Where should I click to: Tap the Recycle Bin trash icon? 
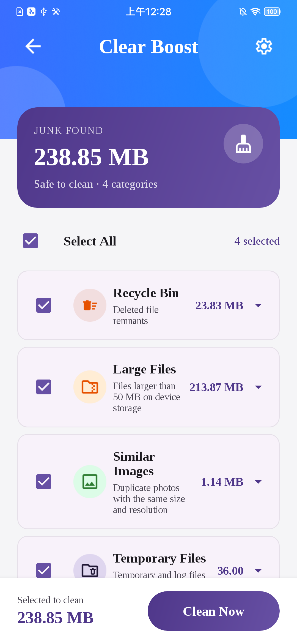coord(90,305)
